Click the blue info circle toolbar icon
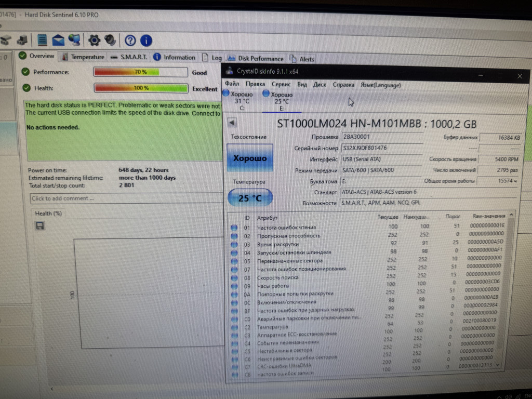This screenshot has width=532, height=399. (x=146, y=40)
